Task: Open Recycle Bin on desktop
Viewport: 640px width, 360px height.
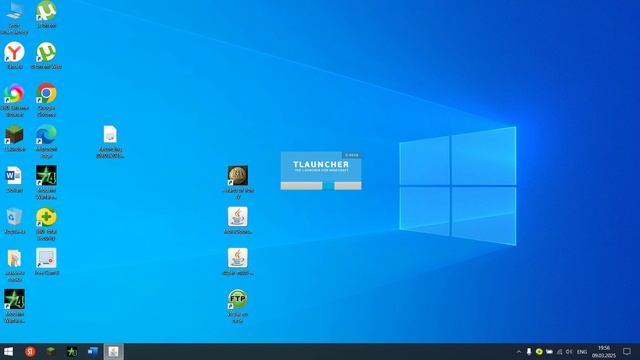Action: [14, 218]
